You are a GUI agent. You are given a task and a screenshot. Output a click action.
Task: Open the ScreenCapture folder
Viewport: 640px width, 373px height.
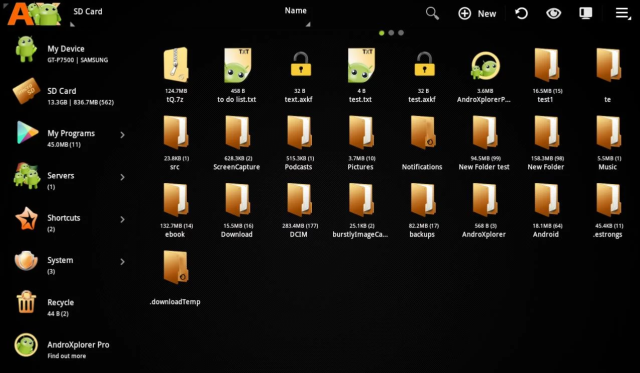coord(237,143)
